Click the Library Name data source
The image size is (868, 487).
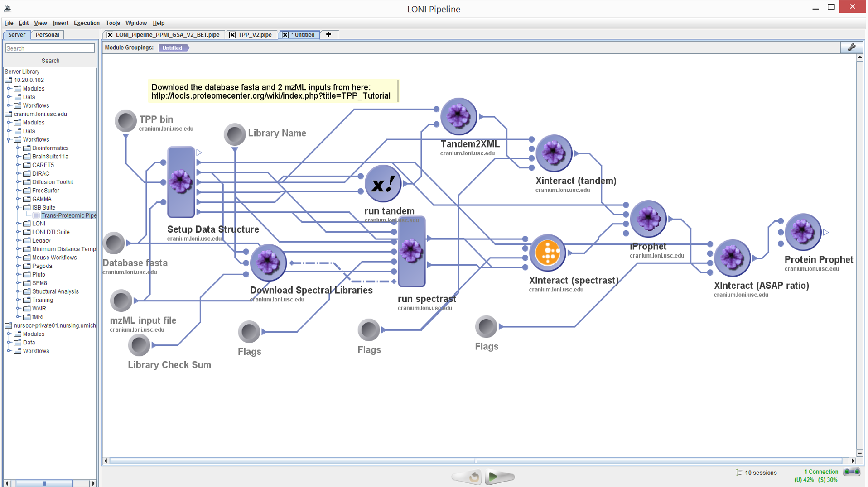point(235,134)
